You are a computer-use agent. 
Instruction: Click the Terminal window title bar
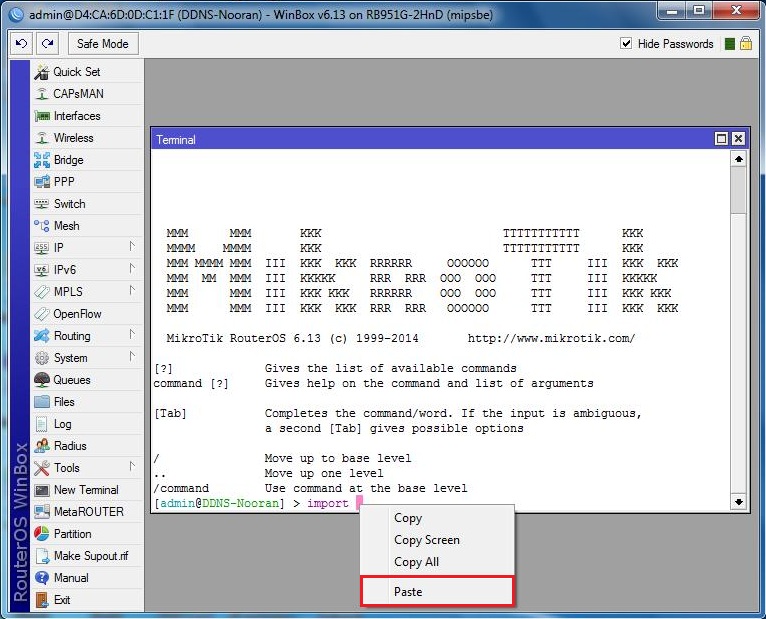(432, 139)
